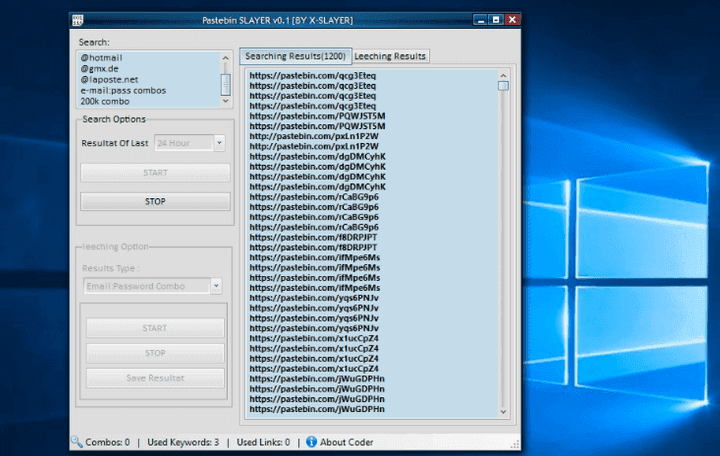Open the About Coder link
Image resolution: width=720 pixels, height=456 pixels.
point(346,442)
